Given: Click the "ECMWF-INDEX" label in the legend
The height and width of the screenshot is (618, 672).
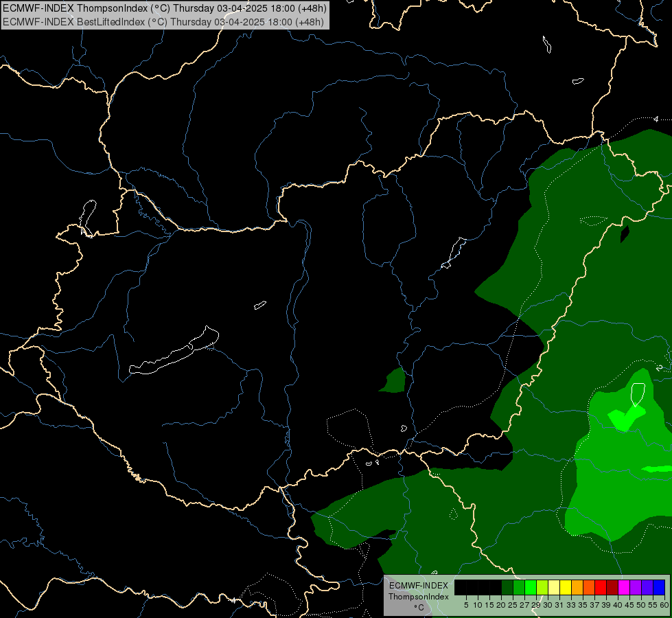Looking at the screenshot, I should click(x=419, y=586).
